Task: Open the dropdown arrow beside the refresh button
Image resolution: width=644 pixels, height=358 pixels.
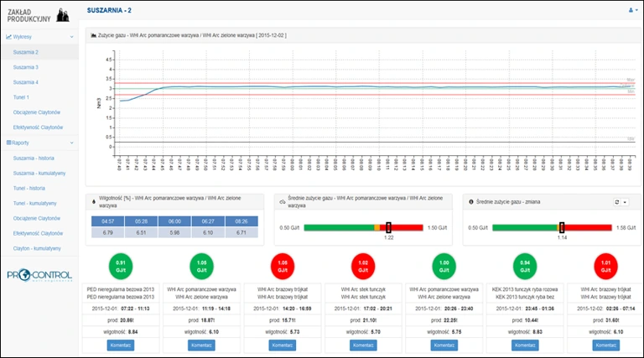Action: point(625,202)
